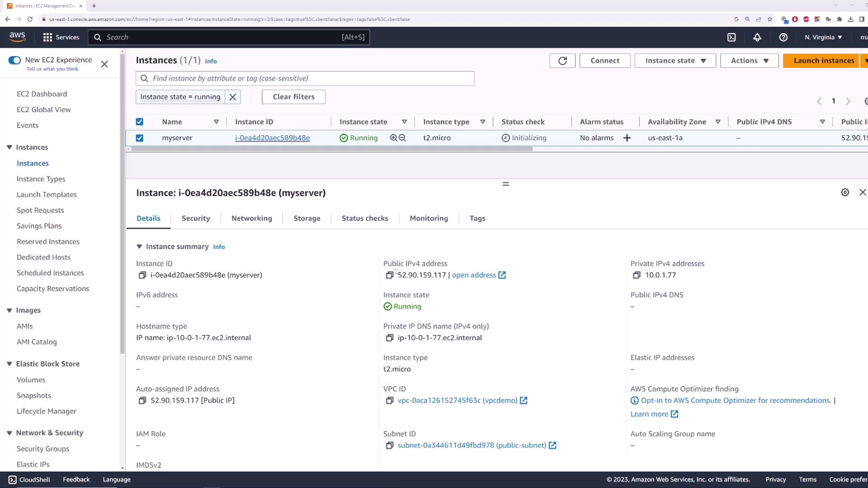Click the refresh instances button

click(x=562, y=61)
